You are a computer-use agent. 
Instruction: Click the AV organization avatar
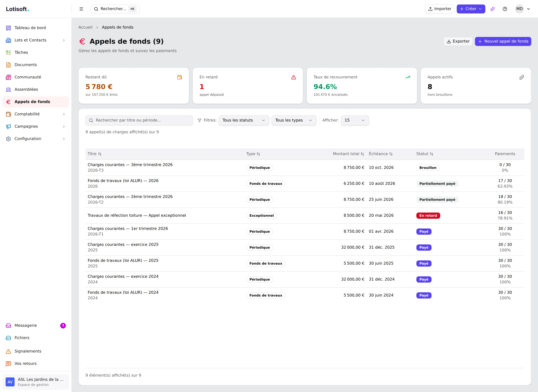pyautogui.click(x=10, y=382)
